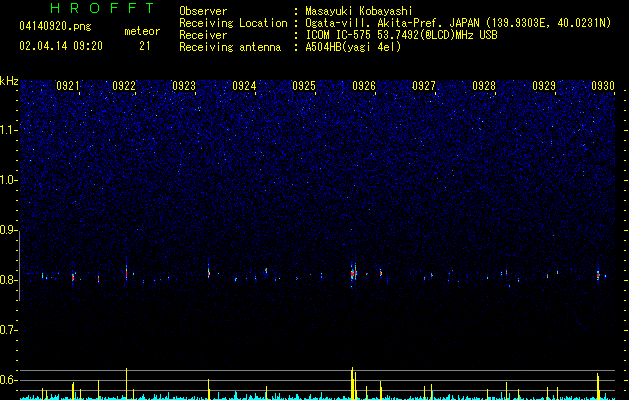Click the 0.8 kHz axis label
The image size is (629, 400).
point(8,280)
